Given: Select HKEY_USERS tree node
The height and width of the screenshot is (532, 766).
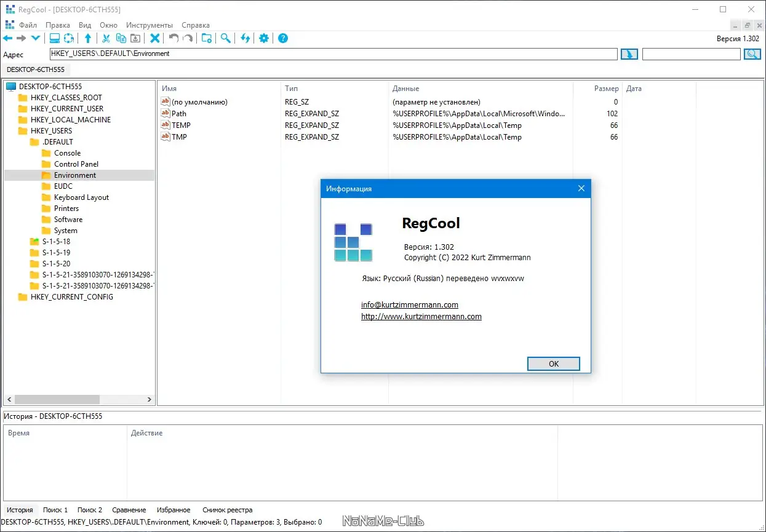Looking at the screenshot, I should click(51, 130).
